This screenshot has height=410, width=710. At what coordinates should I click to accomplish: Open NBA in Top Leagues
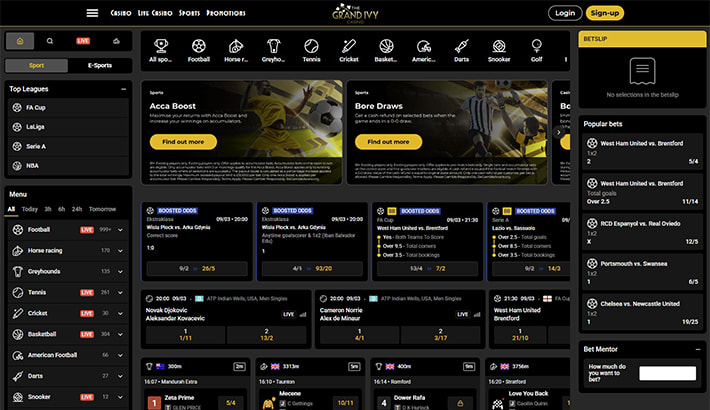tap(68, 166)
